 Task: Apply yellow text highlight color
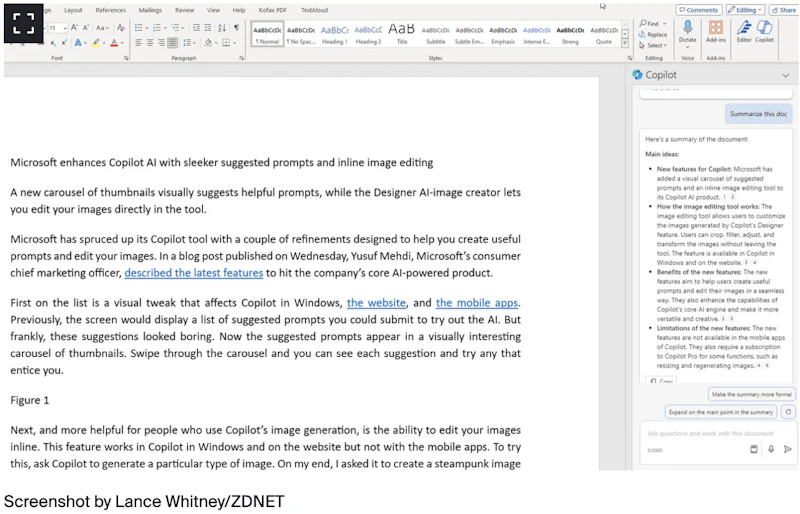pos(96,43)
